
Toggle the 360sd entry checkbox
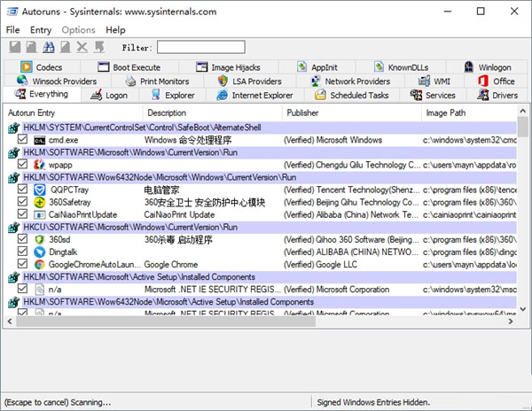[23, 239]
